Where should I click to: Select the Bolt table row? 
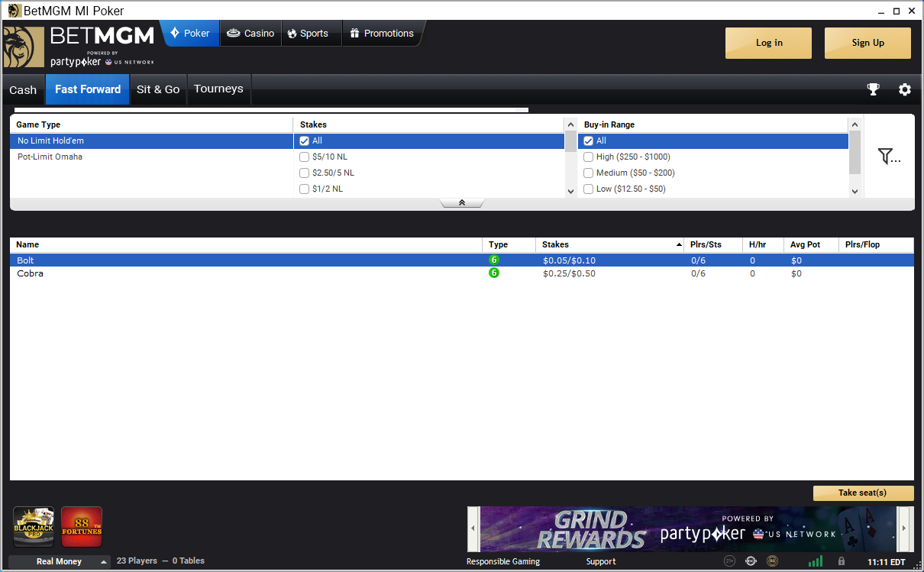[x=462, y=260]
